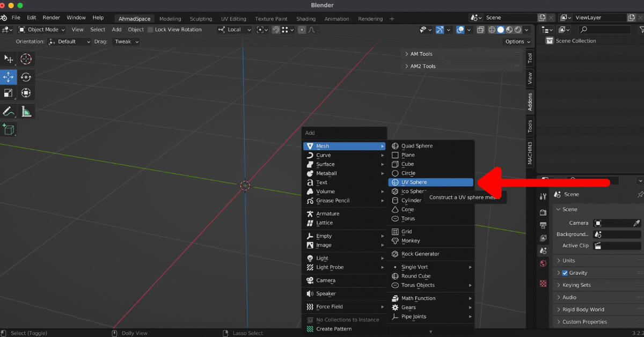Select the 3D Cursor tool
Viewport: 644px width, 337px height.
(x=26, y=59)
